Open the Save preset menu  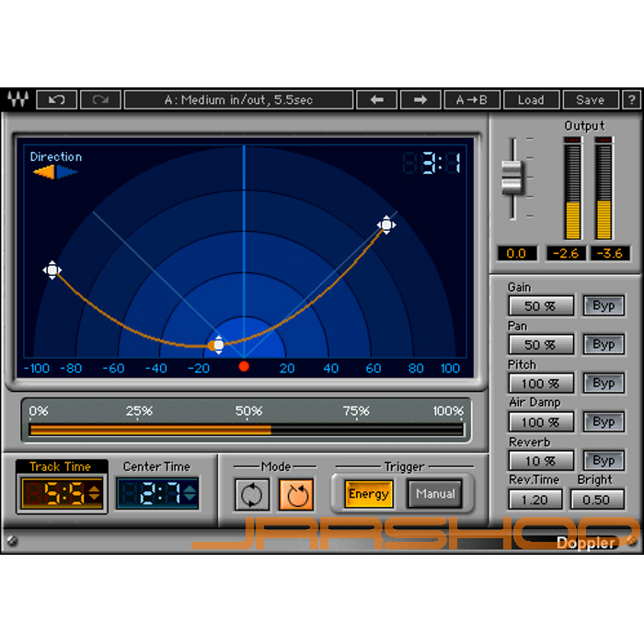click(590, 99)
